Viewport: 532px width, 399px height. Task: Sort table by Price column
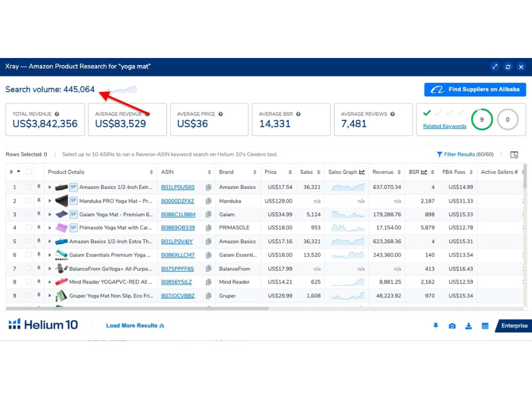(x=290, y=172)
